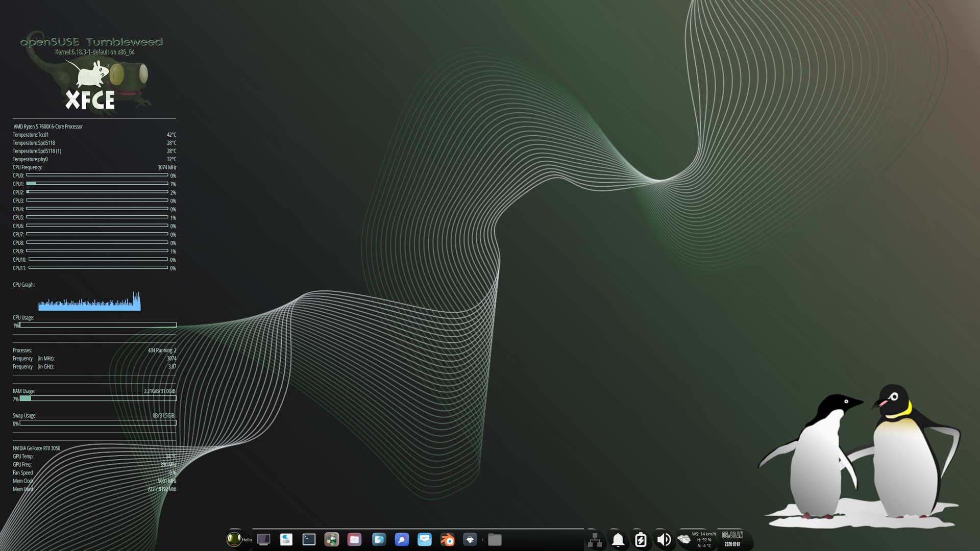Click the penguins desktop artwork
The image size is (980, 551).
[863, 459]
